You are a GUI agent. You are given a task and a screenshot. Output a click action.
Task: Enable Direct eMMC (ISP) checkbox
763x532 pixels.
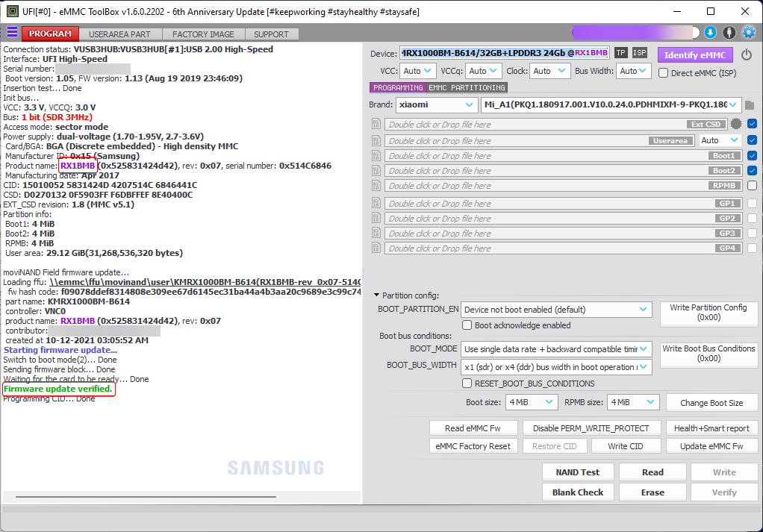663,73
